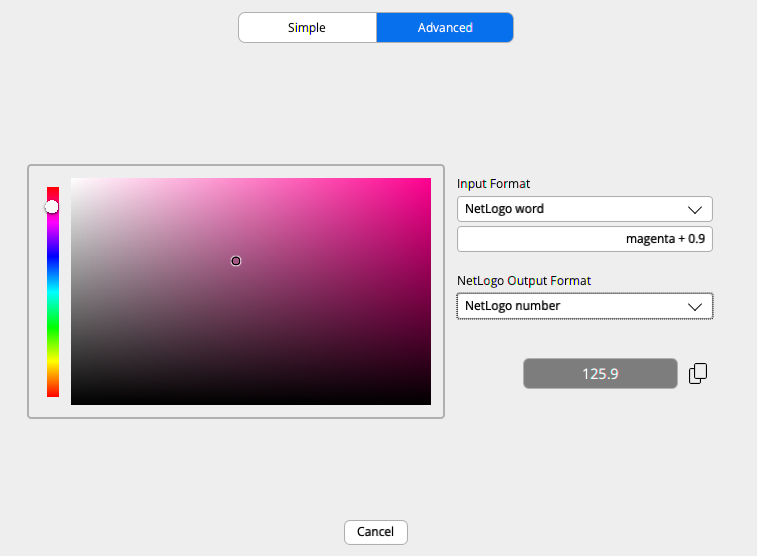Click the white hue slider handle
Image resolution: width=757 pixels, height=556 pixels.
(52, 207)
